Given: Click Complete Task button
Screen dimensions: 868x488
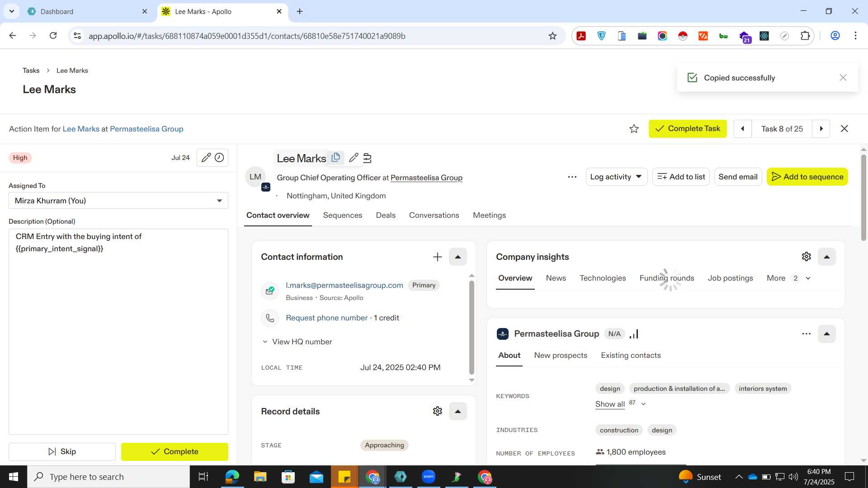Looking at the screenshot, I should point(687,129).
